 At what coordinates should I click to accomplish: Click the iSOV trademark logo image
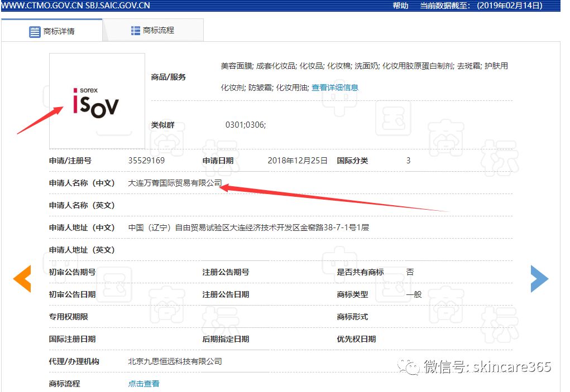coord(96,100)
